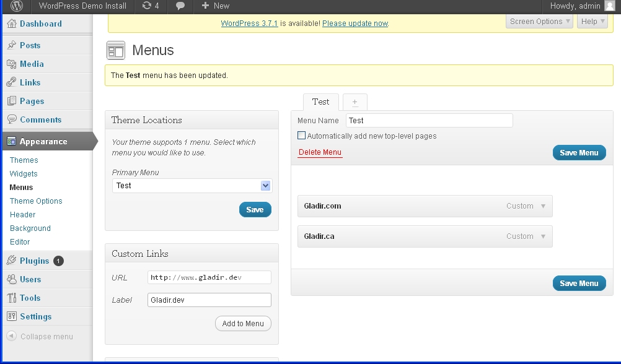The height and width of the screenshot is (364, 621).
Task: Open the Dashboard sidebar item
Action: pyautogui.click(x=40, y=24)
